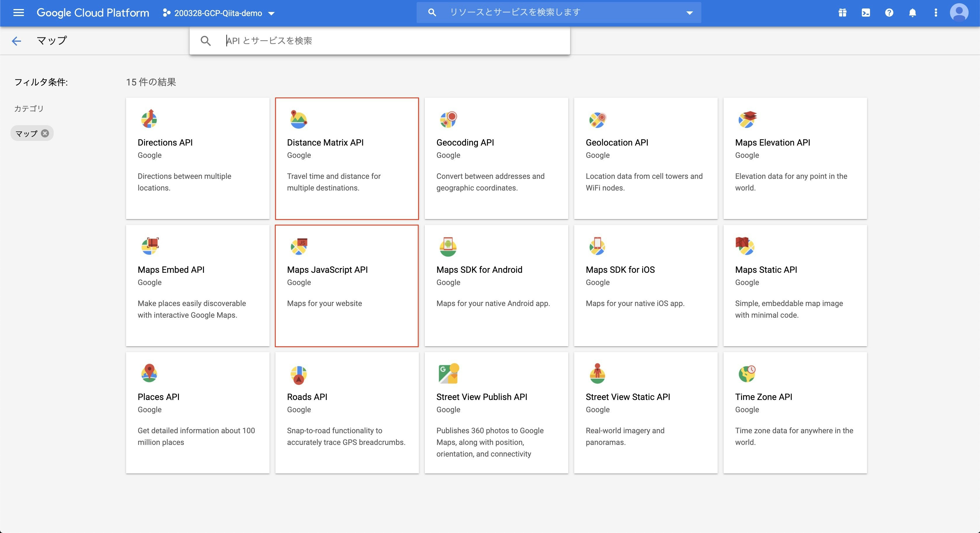Go to Google Cloud Platform home logo
The width and height of the screenshot is (980, 533).
pyautogui.click(x=93, y=13)
